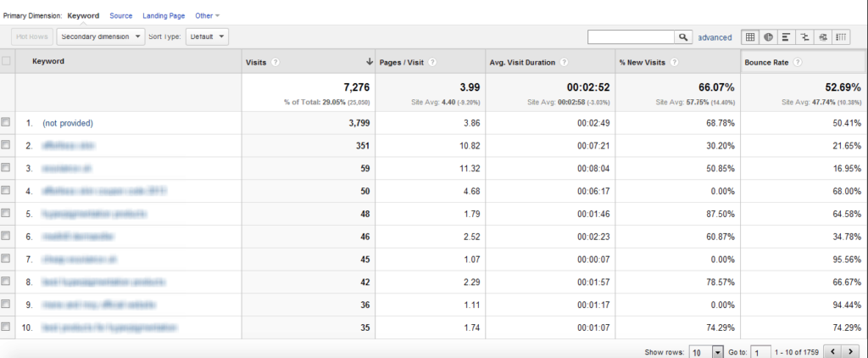Click the Visits help question mark icon

tap(275, 63)
